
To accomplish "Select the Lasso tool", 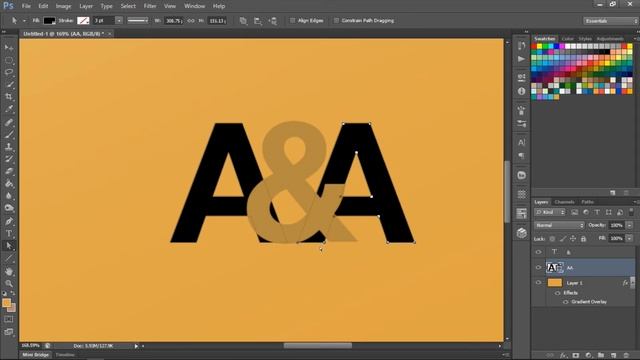I will pos(9,72).
